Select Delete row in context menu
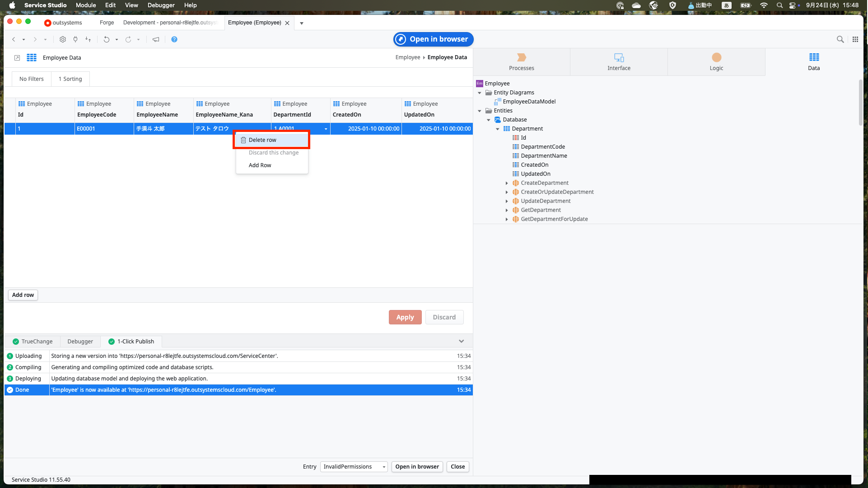 click(262, 140)
